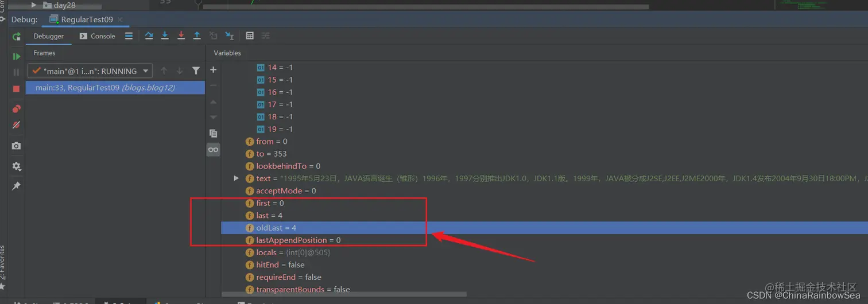The width and height of the screenshot is (868, 304).
Task: Switch to Console tab
Action: [97, 36]
